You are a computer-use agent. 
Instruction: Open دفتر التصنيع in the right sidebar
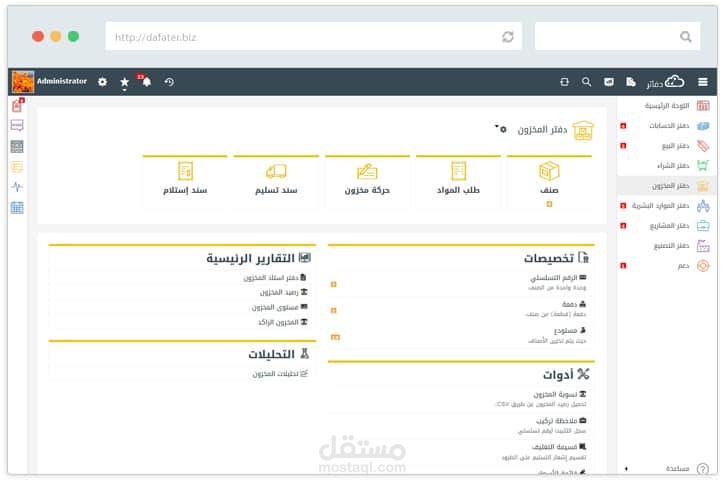tap(667, 246)
